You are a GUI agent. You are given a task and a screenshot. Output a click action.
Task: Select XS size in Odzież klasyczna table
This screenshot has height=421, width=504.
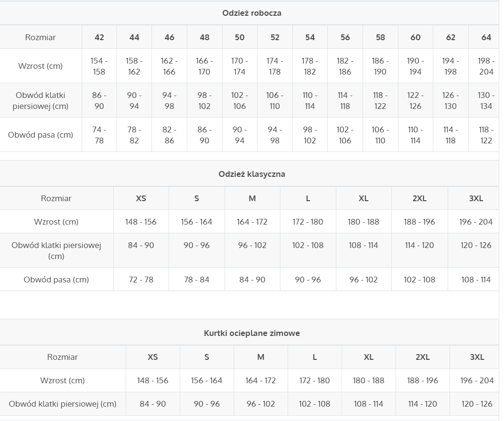point(141,198)
